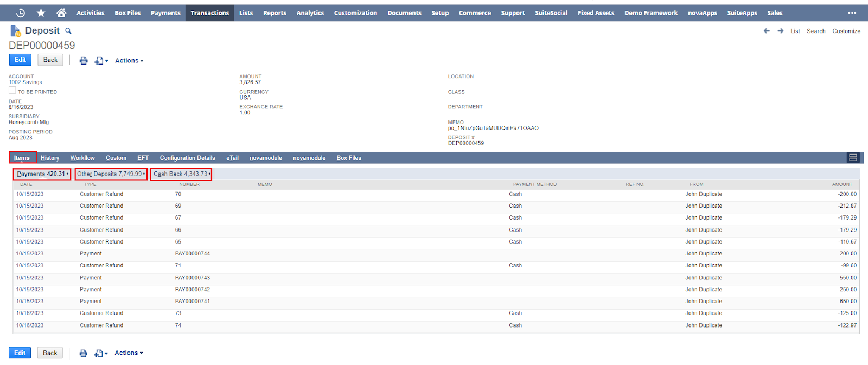Open the top new-document dropdown icon
The image size is (868, 365).
click(101, 61)
